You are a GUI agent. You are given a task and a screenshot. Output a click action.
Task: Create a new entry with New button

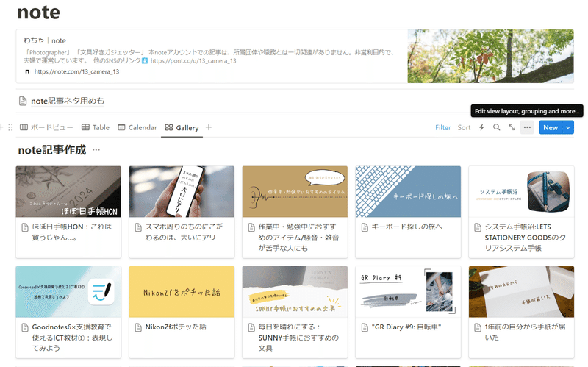[x=551, y=127]
